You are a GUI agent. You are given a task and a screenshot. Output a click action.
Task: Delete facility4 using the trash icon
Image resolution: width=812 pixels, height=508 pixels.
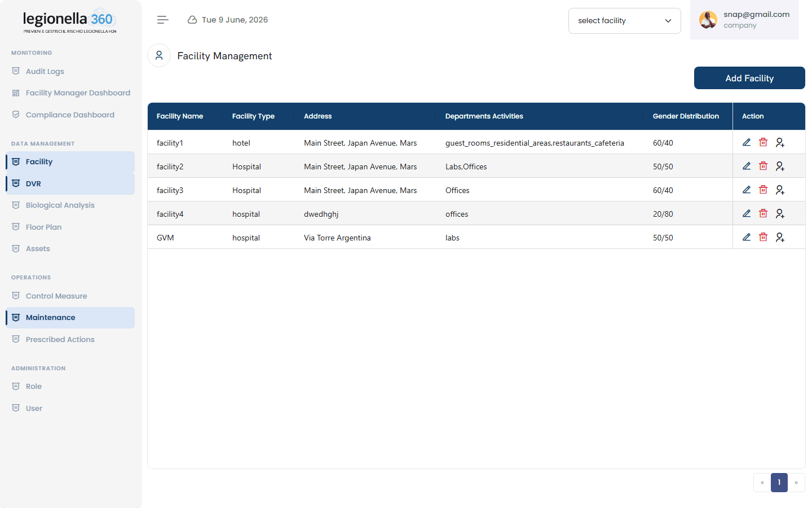click(763, 213)
